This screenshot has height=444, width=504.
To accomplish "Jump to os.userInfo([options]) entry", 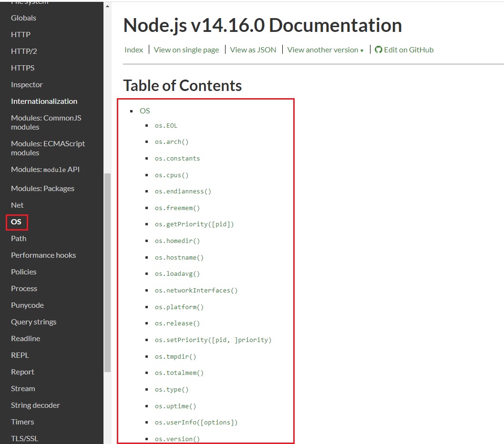I will coord(196,423).
